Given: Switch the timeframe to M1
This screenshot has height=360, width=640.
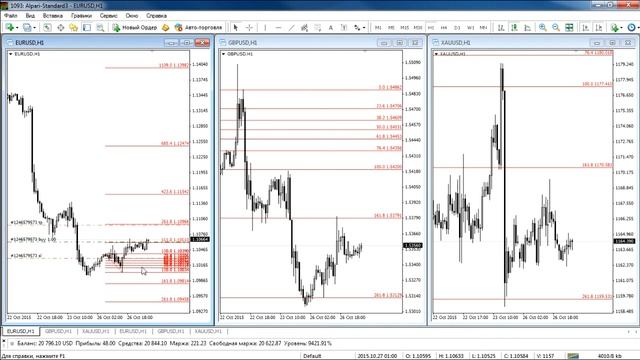Looking at the screenshot, I should point(378,27).
